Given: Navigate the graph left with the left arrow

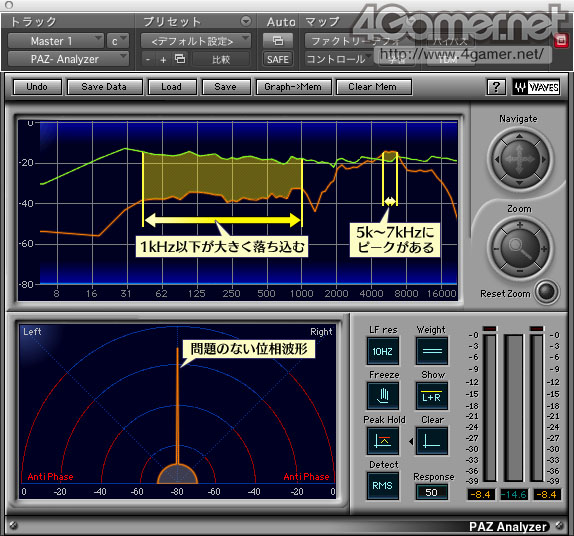Looking at the screenshot, I should [x=497, y=159].
